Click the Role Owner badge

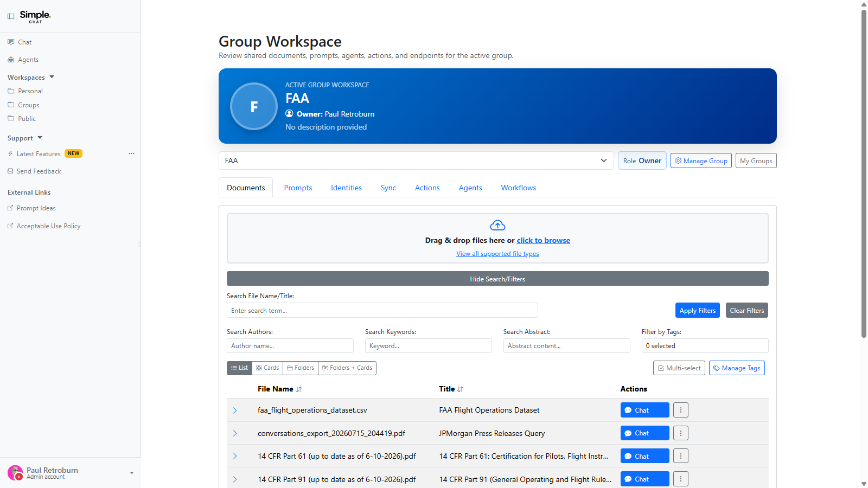tap(642, 160)
